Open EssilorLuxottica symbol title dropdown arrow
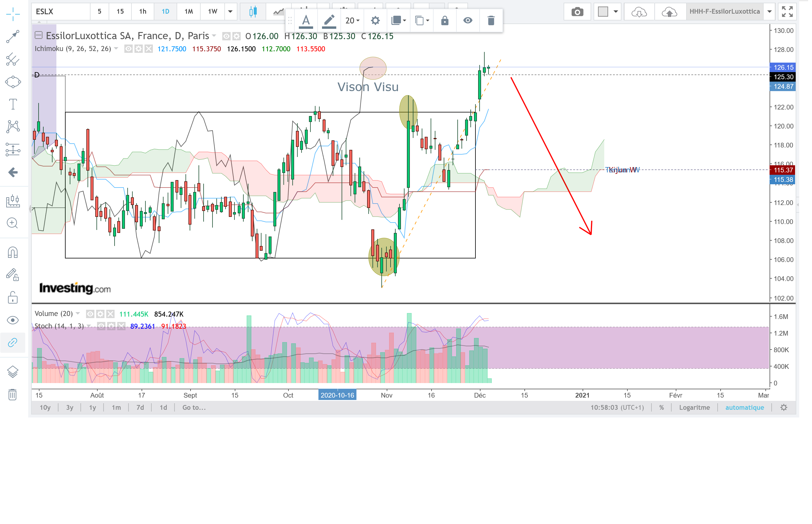Viewport: 812px width, 524px height. [214, 36]
